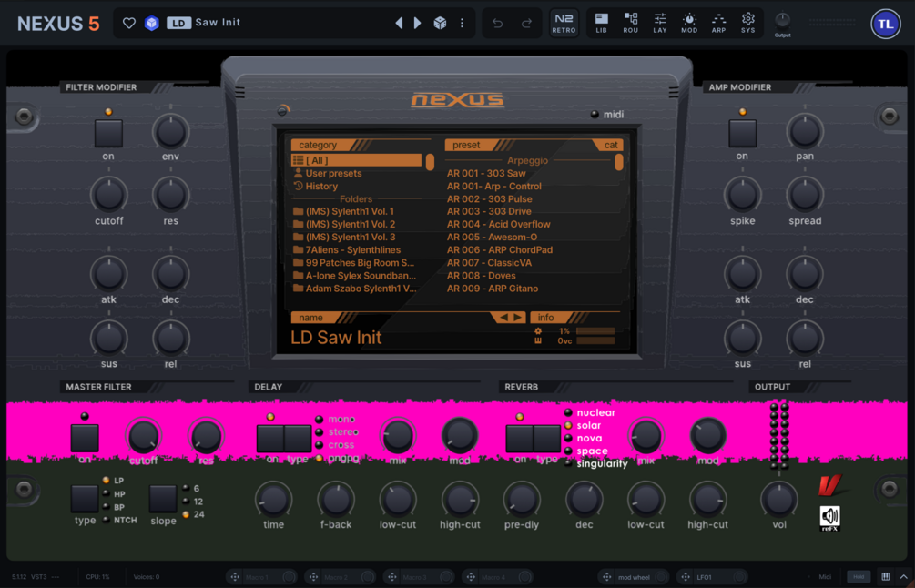Cycle the Delay type button
This screenshot has height=588, width=915.
click(299, 439)
